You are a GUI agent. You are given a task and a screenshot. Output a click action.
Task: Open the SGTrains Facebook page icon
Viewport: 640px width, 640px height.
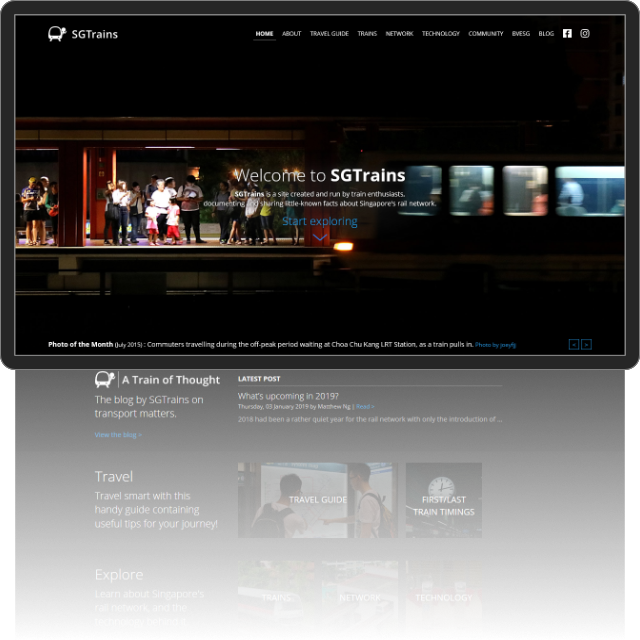coord(567,33)
